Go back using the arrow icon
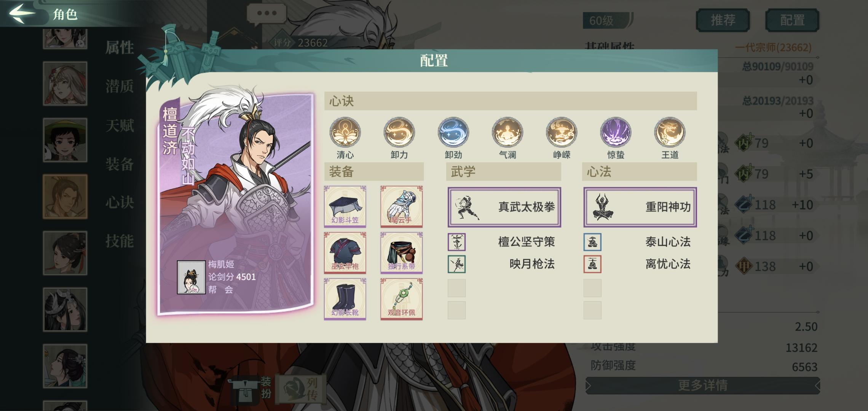This screenshot has width=868, height=411. coord(22,13)
